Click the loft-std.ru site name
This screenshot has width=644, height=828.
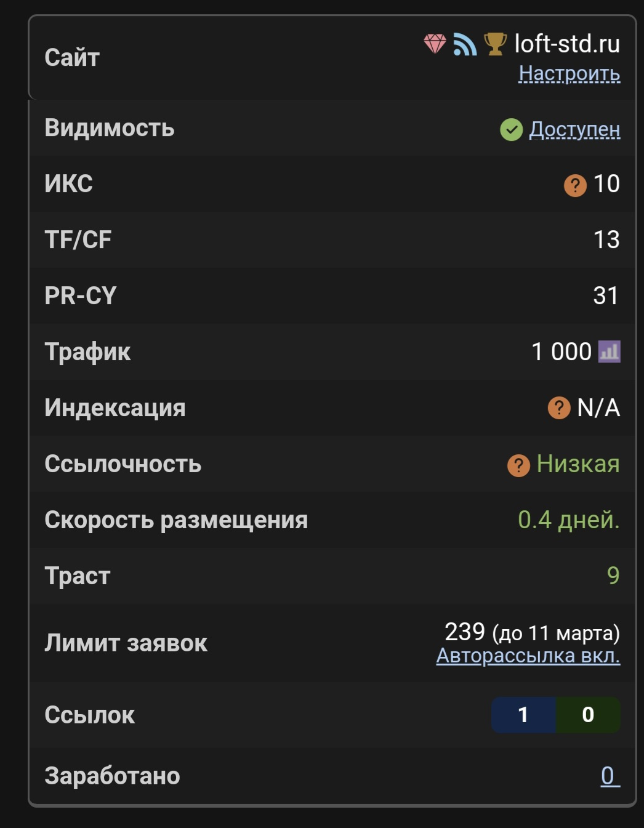[567, 44]
